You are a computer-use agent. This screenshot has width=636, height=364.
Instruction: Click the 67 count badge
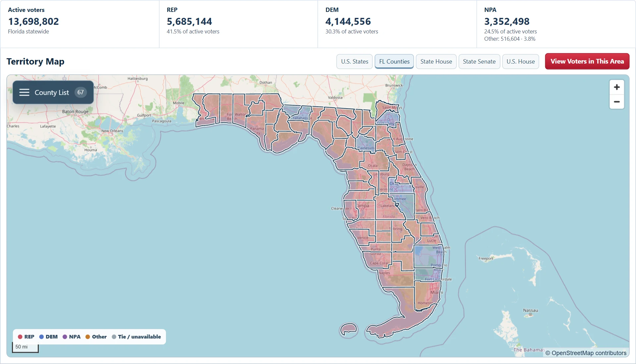coord(80,92)
